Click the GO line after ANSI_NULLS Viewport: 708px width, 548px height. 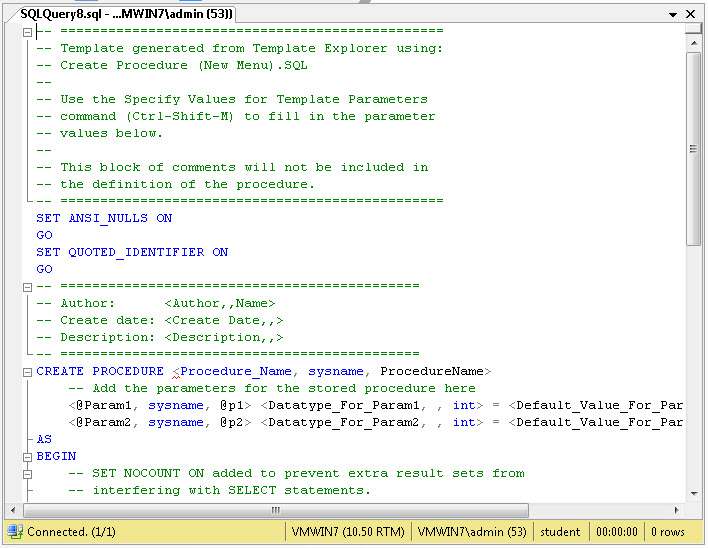coord(44,235)
